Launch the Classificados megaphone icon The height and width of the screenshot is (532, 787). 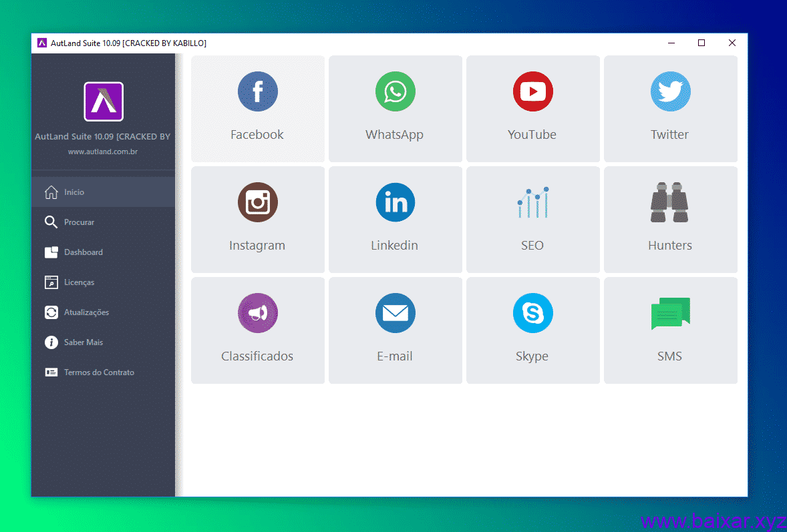[257, 314]
